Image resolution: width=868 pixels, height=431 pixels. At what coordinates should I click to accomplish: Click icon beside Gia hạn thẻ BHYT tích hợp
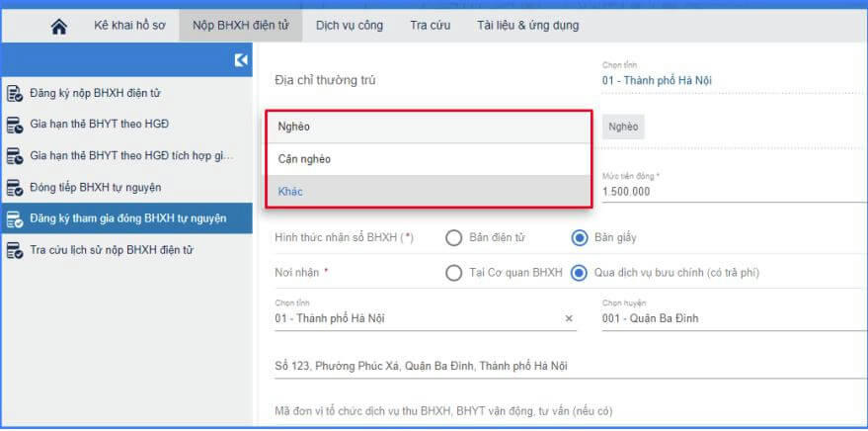pyautogui.click(x=15, y=156)
